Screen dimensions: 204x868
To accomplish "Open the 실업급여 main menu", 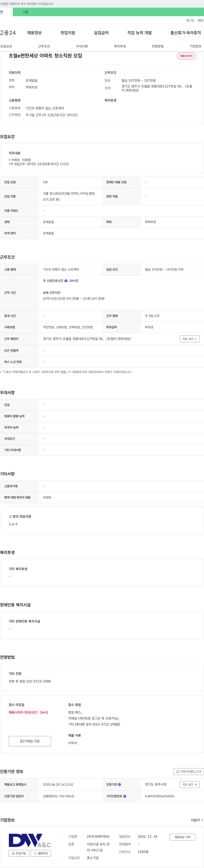I will click(101, 33).
